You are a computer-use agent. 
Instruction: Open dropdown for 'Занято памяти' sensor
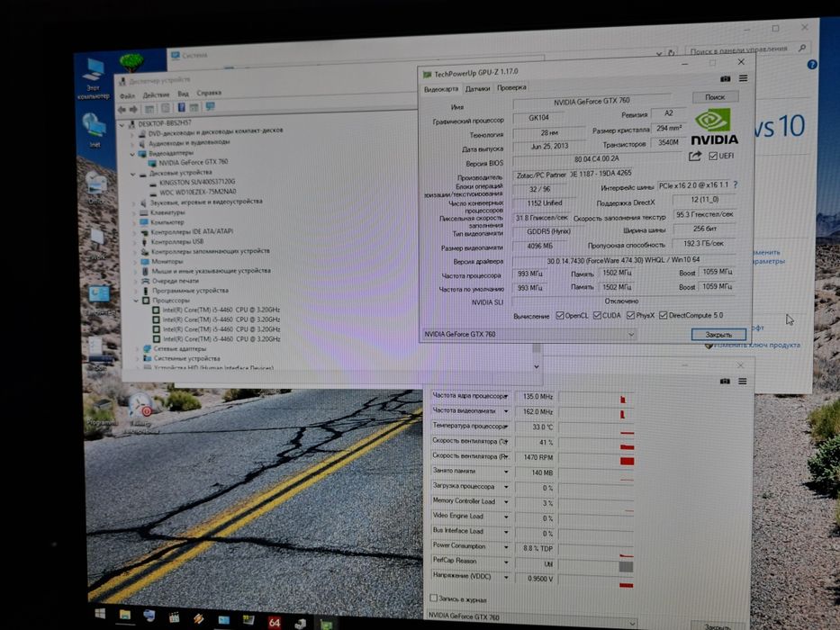click(506, 472)
